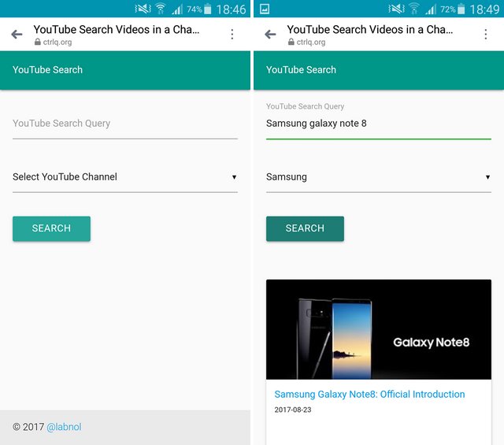Viewport: 504px width, 445px height.
Task: Click the field containing Samsung galaxy note 8
Action: click(378, 124)
